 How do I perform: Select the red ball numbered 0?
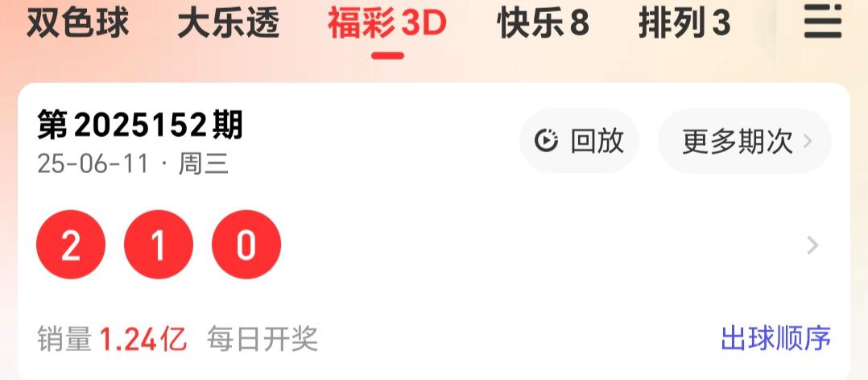pos(246,245)
